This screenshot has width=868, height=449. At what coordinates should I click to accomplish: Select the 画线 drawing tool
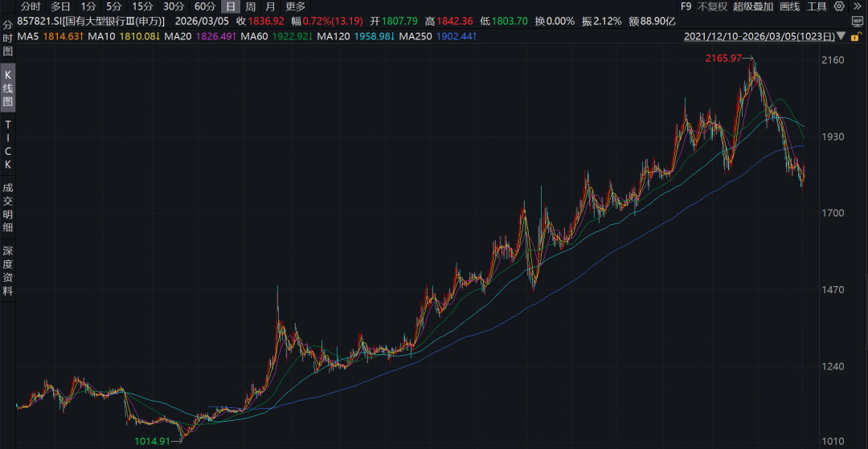[x=789, y=6]
